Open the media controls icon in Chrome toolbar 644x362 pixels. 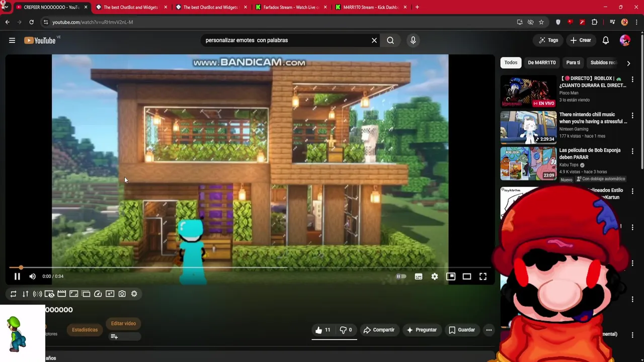click(x=612, y=22)
